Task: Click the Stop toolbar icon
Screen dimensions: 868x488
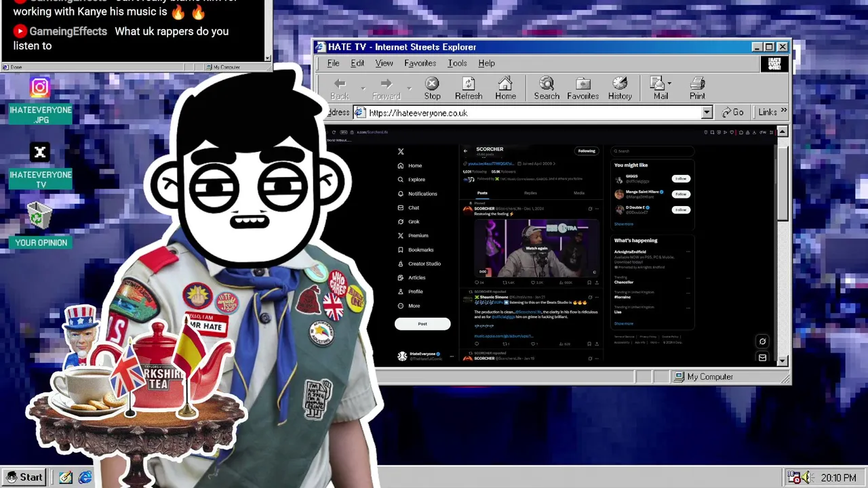Action: click(432, 83)
